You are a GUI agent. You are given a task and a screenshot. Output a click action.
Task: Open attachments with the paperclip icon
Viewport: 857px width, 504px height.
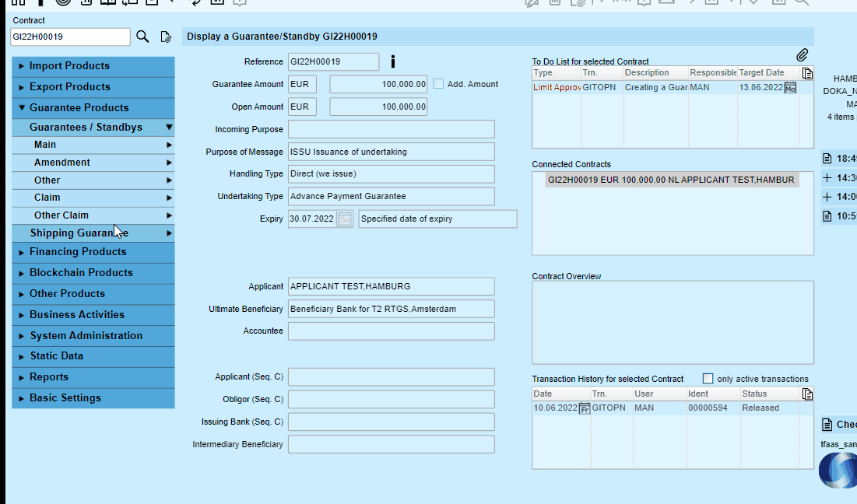click(802, 55)
